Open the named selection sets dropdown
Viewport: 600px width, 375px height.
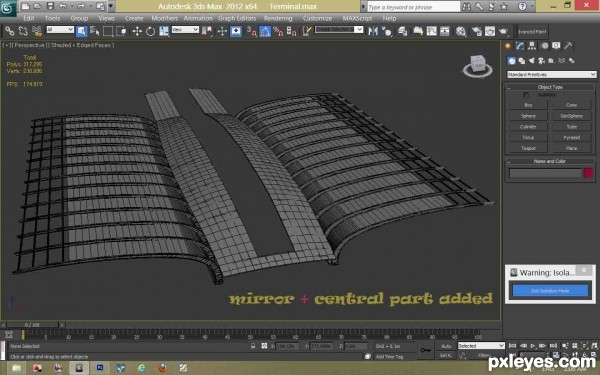[339, 29]
